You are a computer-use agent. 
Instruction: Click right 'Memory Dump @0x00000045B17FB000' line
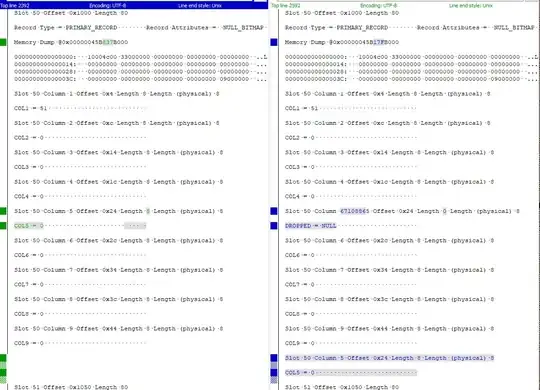(x=342, y=42)
